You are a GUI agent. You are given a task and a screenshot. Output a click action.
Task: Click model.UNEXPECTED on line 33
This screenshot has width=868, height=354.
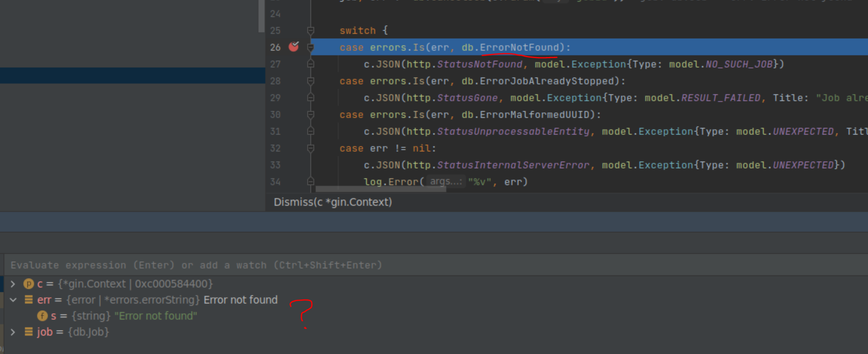[x=785, y=165]
